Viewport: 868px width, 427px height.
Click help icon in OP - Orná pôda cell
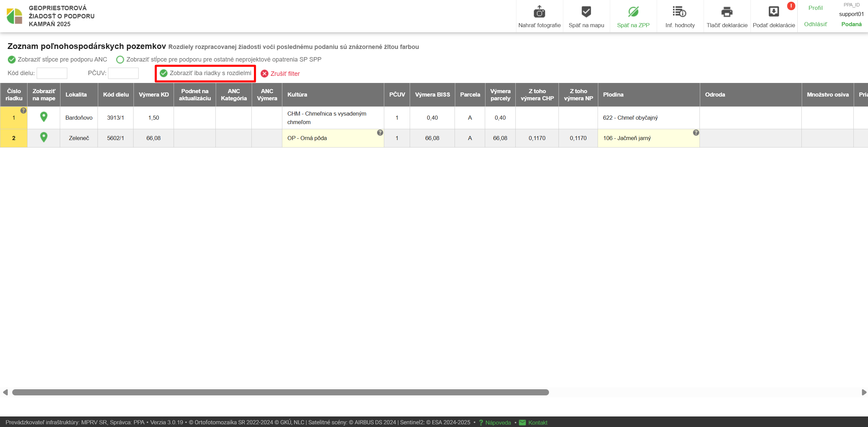tap(380, 133)
